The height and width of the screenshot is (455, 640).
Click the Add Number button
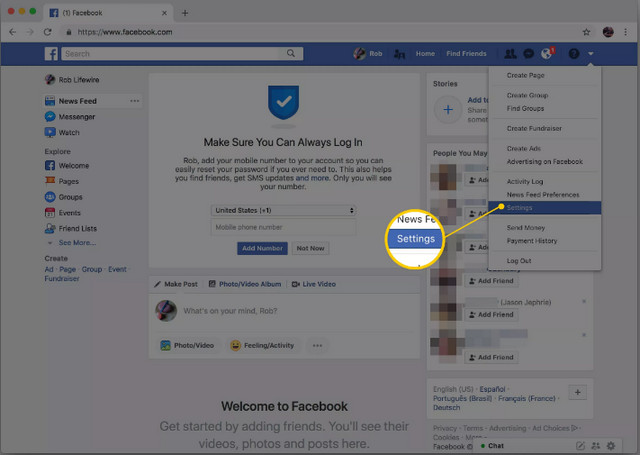(262, 248)
